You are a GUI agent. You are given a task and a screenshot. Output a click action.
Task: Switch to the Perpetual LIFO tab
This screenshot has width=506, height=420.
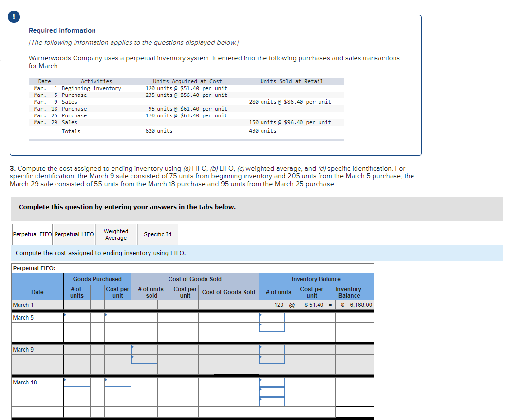click(x=74, y=234)
